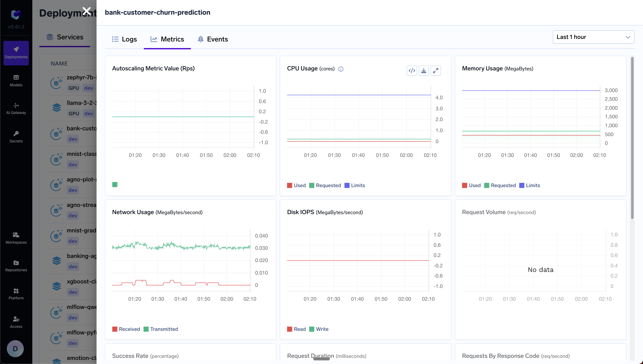Viewport: 643px width, 364px height.
Task: Click the xgboost-cl service stack icon
Action: 57,286
